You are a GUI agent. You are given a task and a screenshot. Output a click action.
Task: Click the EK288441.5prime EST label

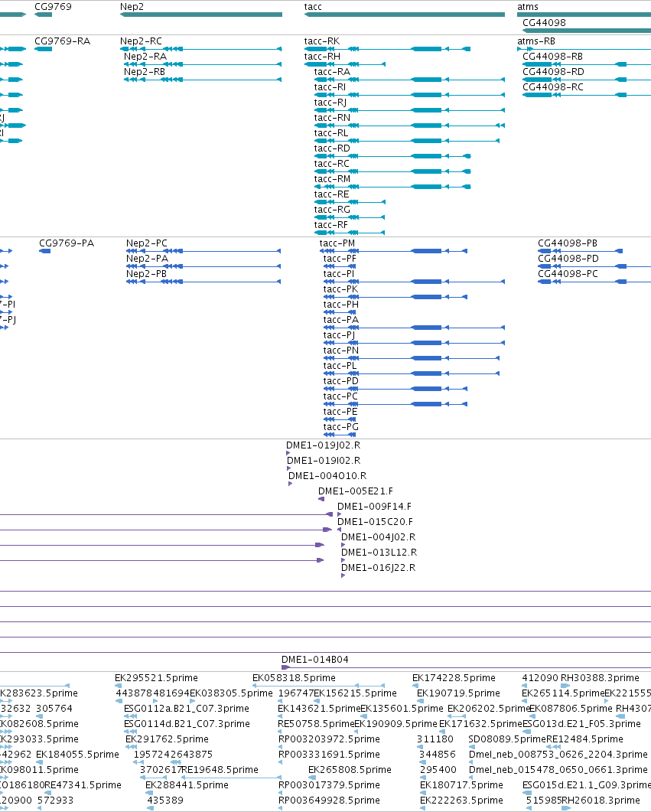(187, 785)
